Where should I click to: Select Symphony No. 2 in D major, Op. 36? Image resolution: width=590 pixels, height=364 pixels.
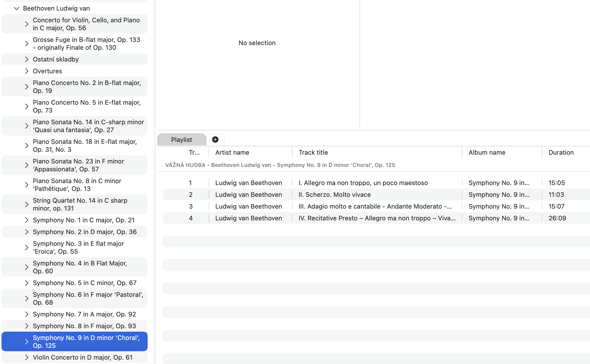85,232
